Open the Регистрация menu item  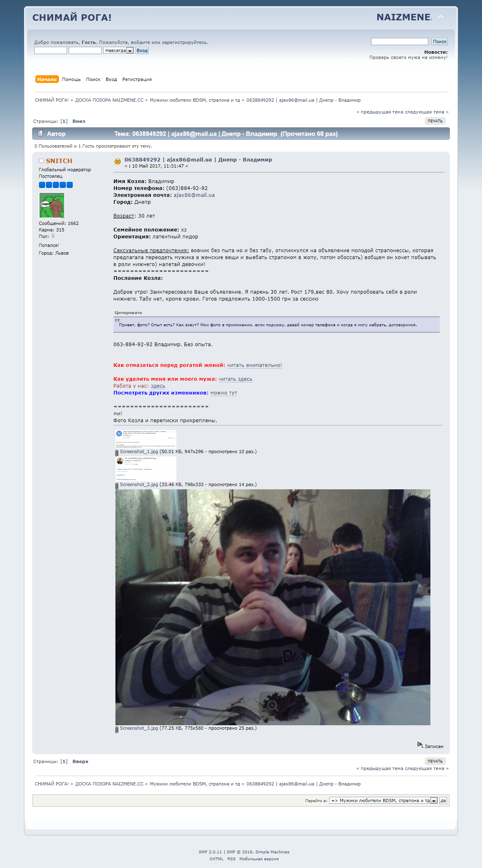click(137, 79)
